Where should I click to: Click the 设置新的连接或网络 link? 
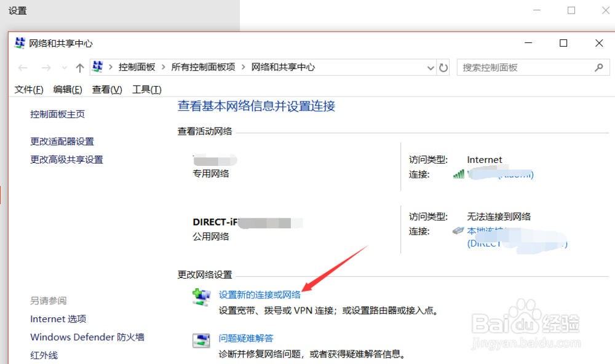(260, 295)
